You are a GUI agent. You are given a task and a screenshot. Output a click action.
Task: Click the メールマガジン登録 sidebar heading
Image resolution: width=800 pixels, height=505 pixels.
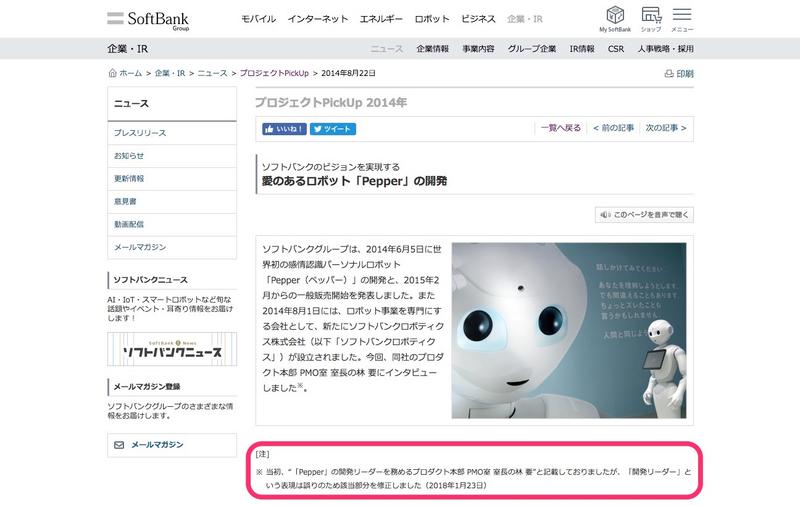(x=147, y=387)
